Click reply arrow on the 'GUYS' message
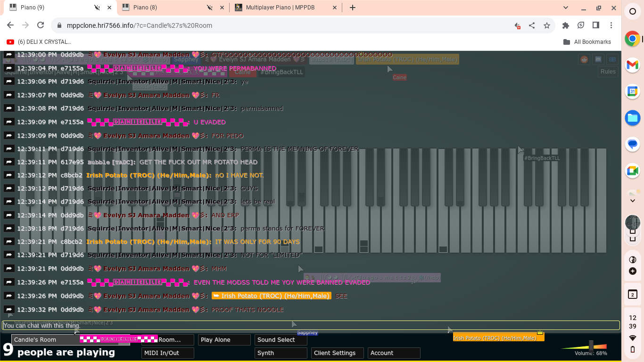644x362 pixels. [x=9, y=188]
